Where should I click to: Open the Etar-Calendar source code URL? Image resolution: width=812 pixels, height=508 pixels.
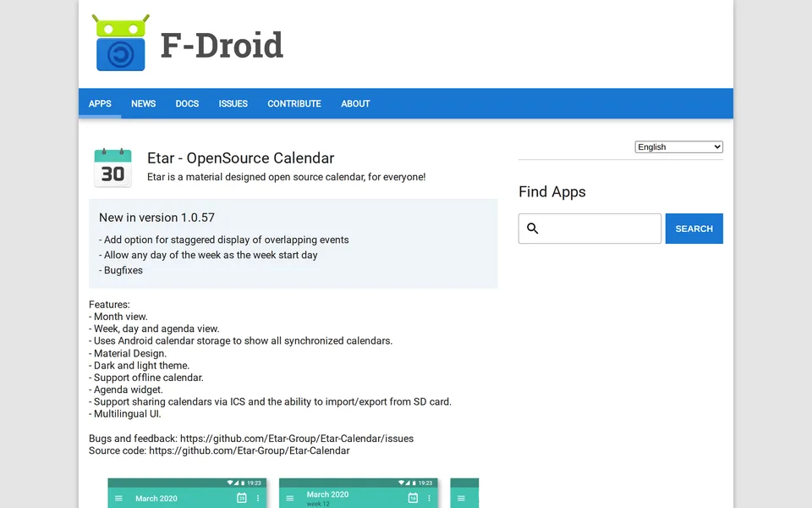pos(249,450)
